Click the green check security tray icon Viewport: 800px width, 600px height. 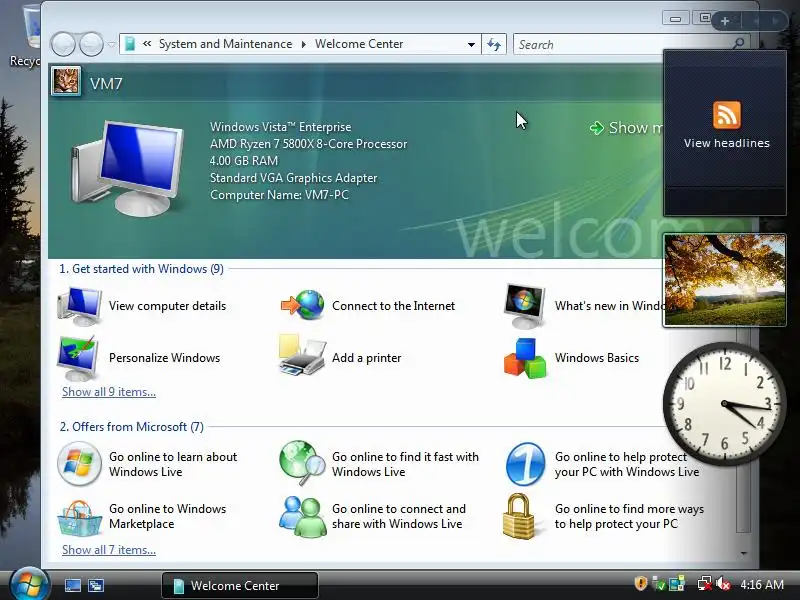tap(659, 584)
